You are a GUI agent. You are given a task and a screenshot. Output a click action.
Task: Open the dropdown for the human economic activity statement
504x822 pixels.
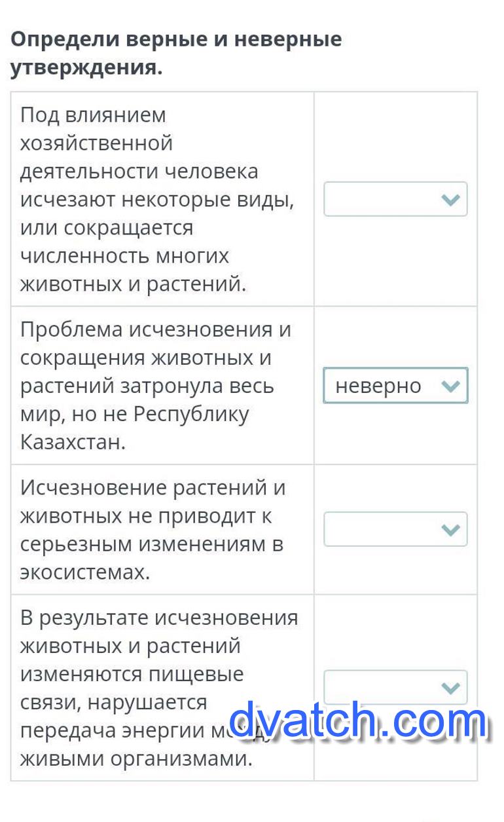(x=395, y=199)
